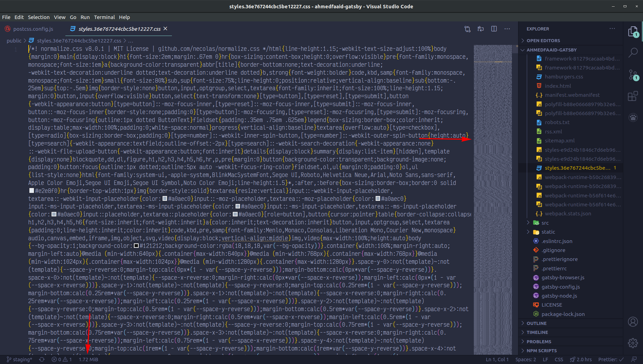Toggle word wrap icon in editor toolbar

click(x=480, y=29)
